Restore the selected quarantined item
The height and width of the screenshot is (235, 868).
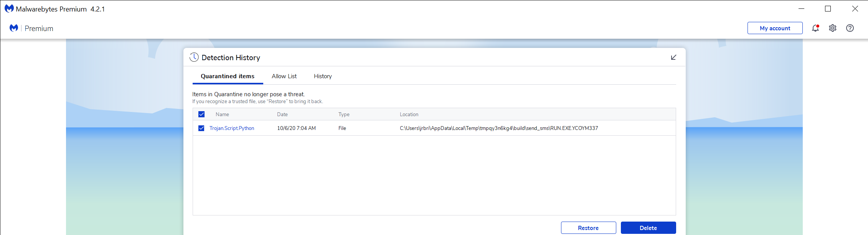(588, 228)
